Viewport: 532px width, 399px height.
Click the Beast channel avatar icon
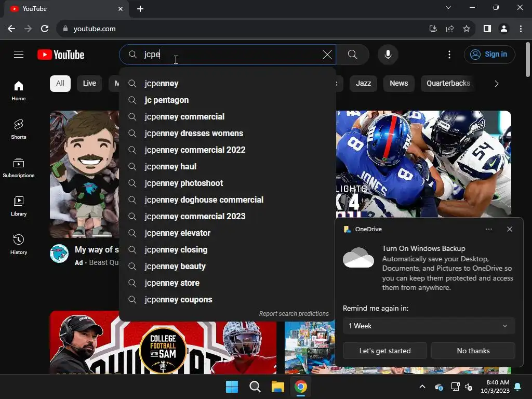59,254
